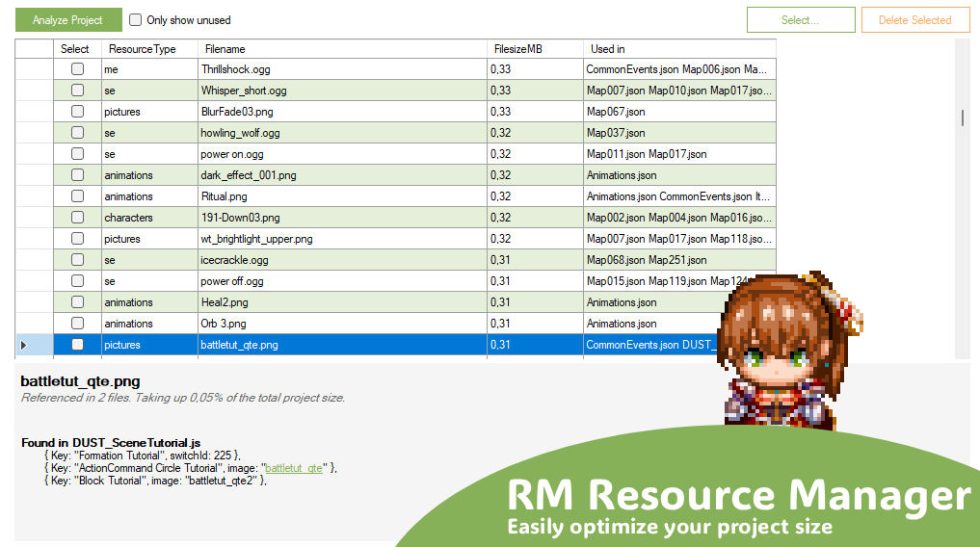Viewport: 980px width, 547px height.
Task: Select the icecrackle.ogg filename cell
Action: coord(342,260)
